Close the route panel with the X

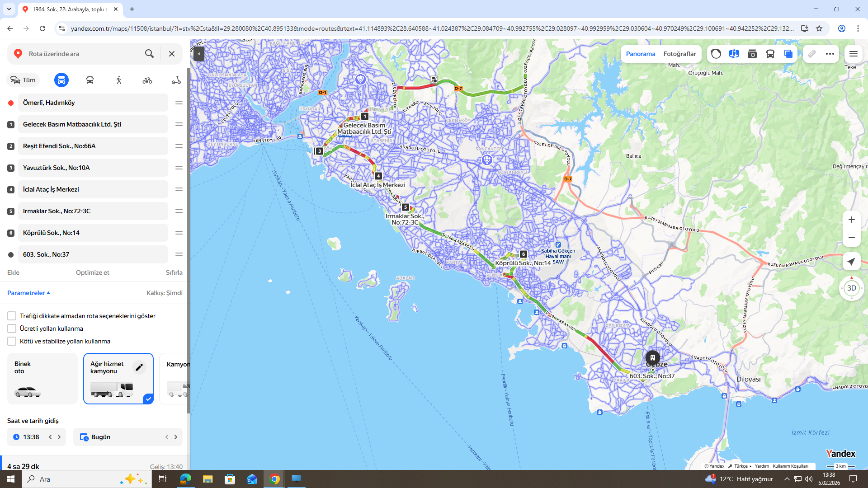tap(172, 54)
